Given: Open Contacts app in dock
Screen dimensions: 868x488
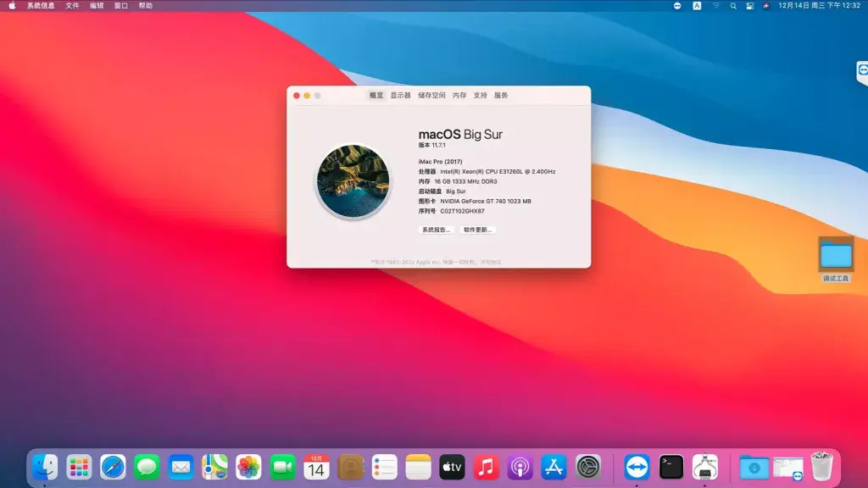Looking at the screenshot, I should (350, 468).
